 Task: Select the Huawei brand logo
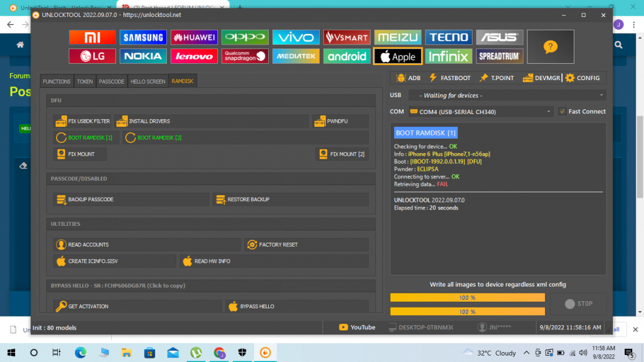(x=194, y=37)
